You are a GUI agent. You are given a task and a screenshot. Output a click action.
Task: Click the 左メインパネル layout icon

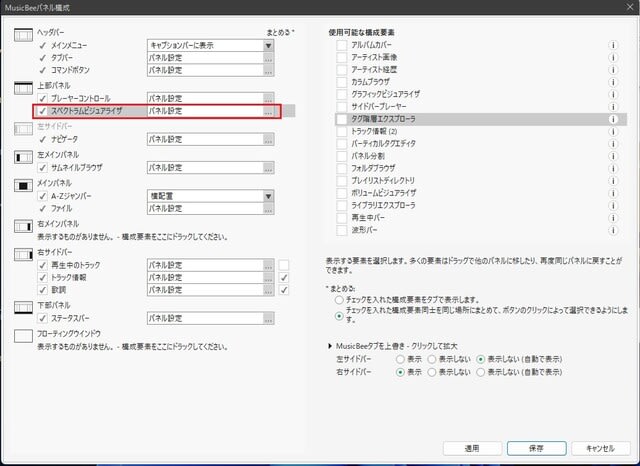23,157
